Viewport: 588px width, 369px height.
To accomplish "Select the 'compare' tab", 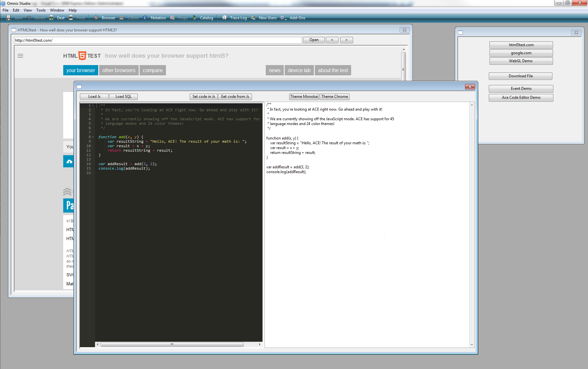I will 153,71.
